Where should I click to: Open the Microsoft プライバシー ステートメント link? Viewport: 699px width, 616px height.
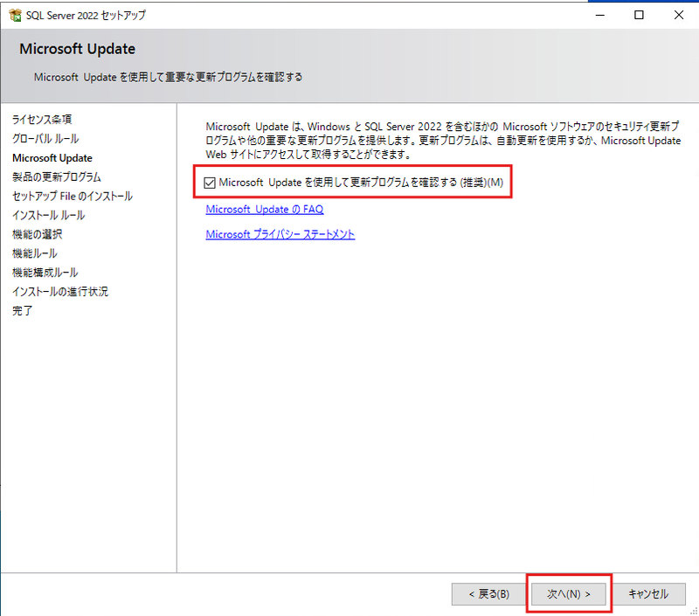pos(280,234)
